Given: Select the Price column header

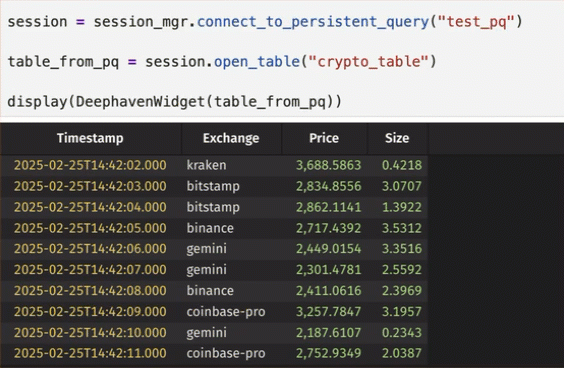Looking at the screenshot, I should tap(324, 138).
